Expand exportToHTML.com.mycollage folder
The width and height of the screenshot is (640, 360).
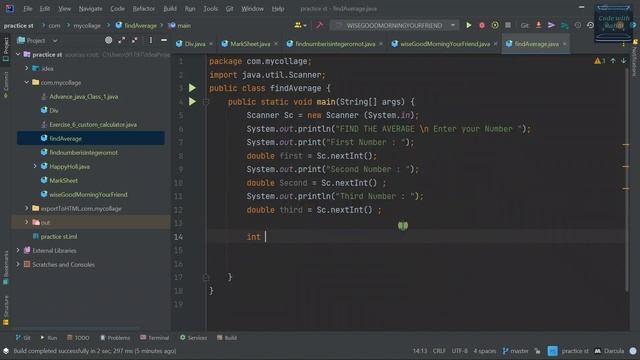click(27, 208)
